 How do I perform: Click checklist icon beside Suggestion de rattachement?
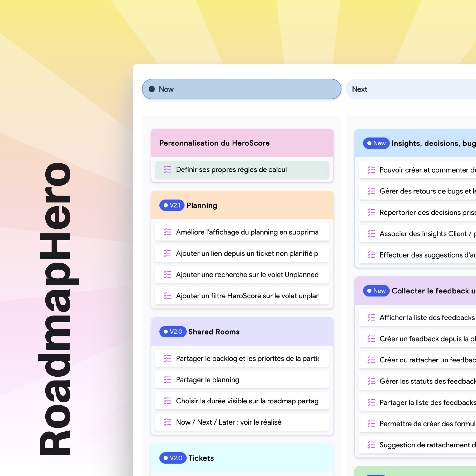coord(371,445)
